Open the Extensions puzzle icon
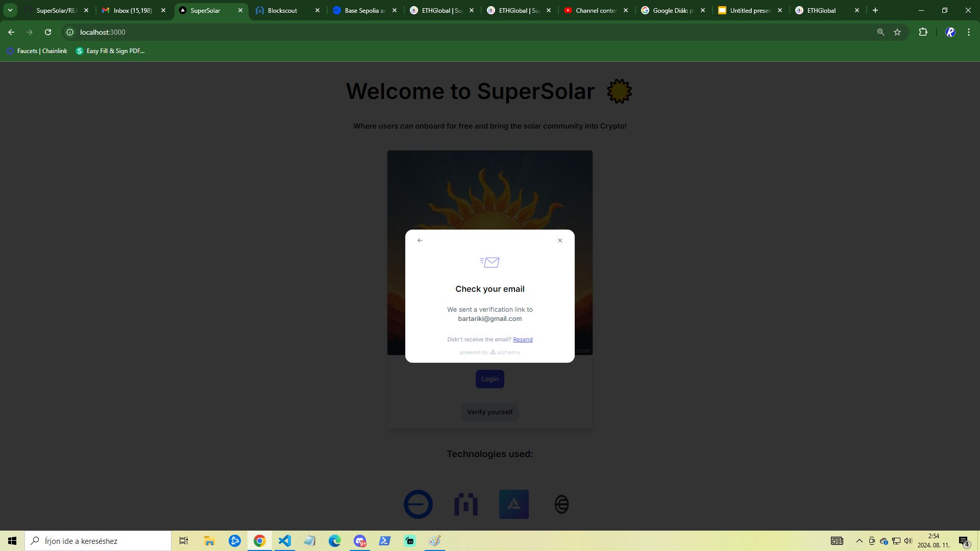The width and height of the screenshot is (980, 551). click(923, 32)
